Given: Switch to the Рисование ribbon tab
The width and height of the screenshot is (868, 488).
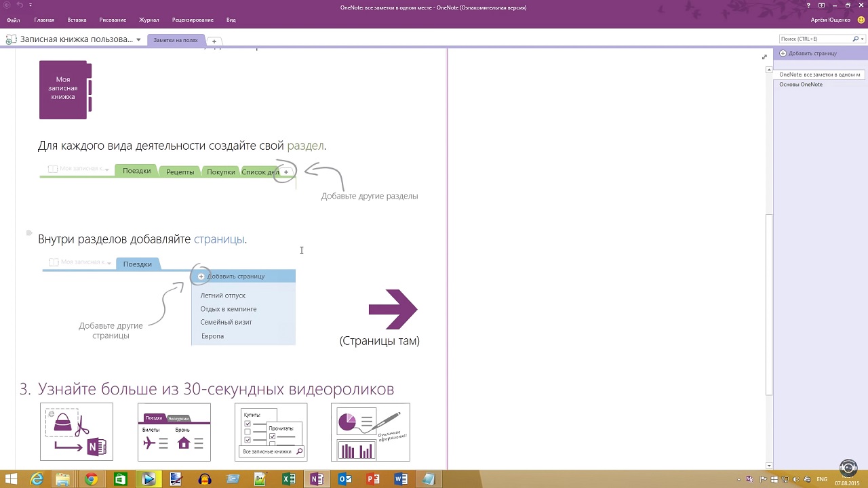Looking at the screenshot, I should coord(113,20).
